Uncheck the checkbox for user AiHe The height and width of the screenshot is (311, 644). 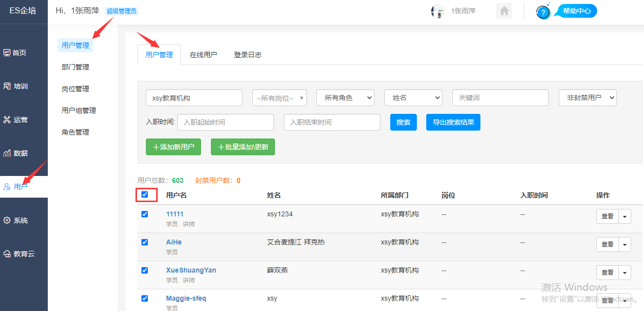tap(144, 242)
